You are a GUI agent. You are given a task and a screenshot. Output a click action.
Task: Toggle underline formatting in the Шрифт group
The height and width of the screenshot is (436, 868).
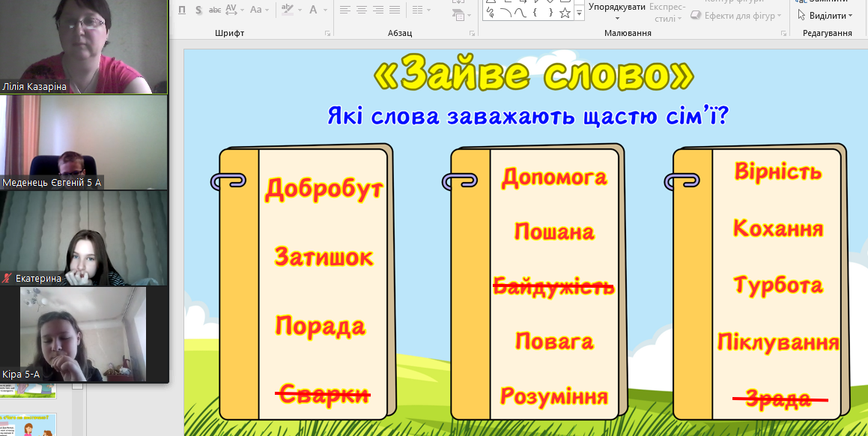tap(183, 10)
